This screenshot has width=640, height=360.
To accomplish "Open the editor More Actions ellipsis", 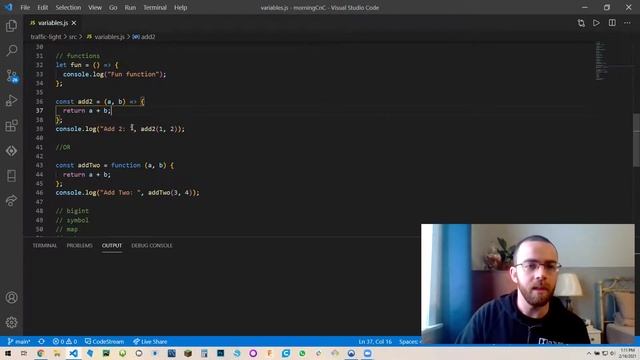I will [627, 23].
